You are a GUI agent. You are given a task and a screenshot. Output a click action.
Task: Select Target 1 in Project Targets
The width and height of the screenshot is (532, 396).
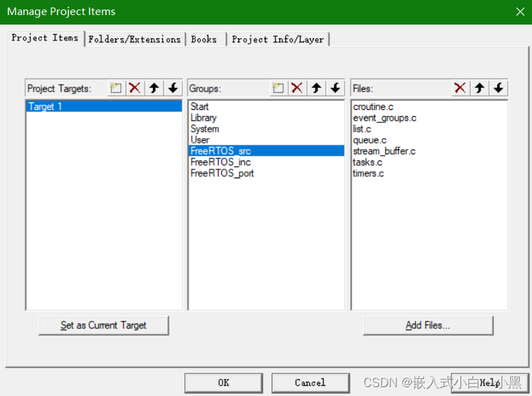pos(104,107)
